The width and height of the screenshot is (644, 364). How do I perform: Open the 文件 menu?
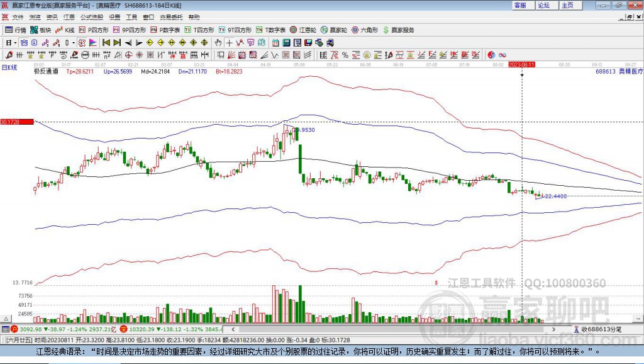(18, 17)
